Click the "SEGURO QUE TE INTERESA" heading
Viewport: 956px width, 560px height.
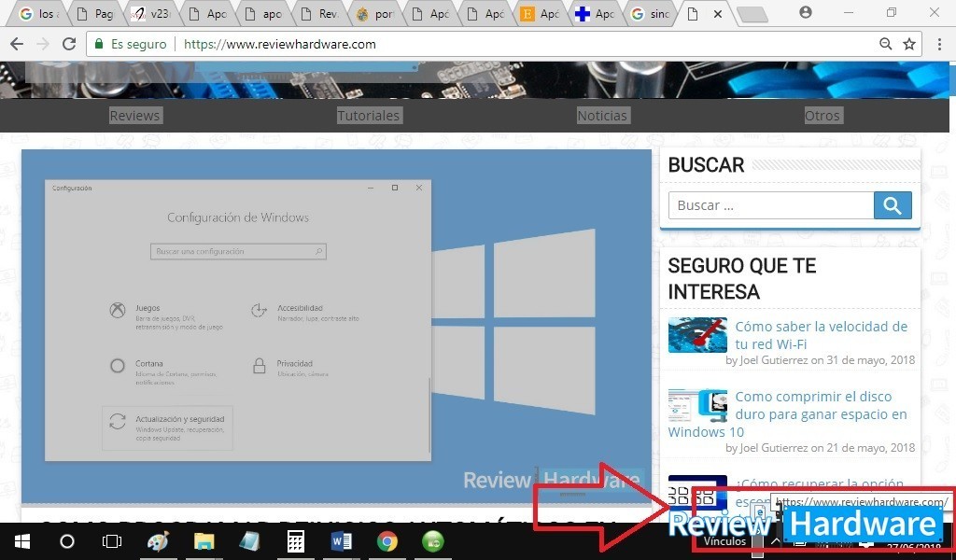tap(742, 278)
